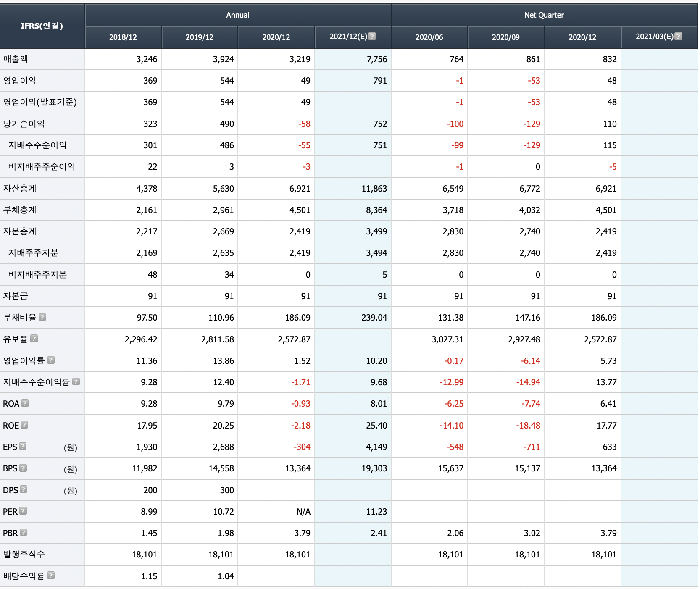Click the 2018/12 column header
Image resolution: width=700 pixels, height=589 pixels.
(123, 37)
